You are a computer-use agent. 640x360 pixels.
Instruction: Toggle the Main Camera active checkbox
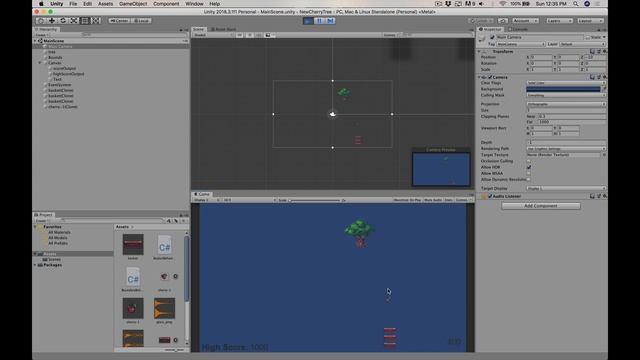[x=492, y=37]
